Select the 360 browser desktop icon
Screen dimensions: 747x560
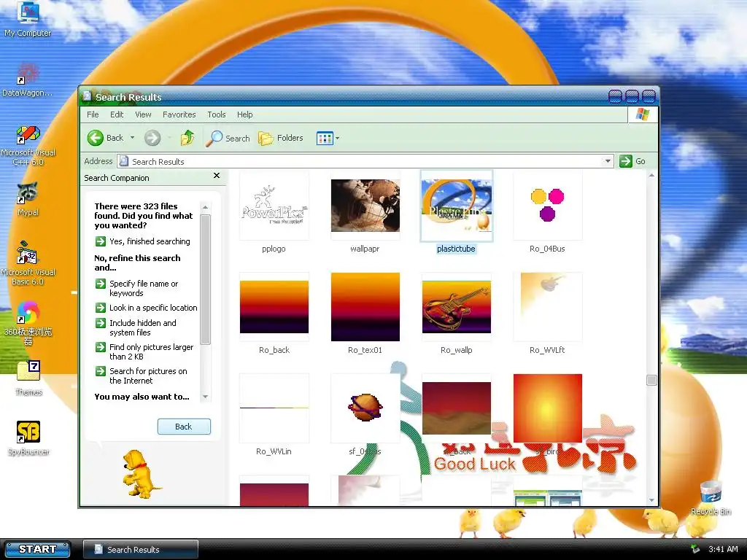pos(28,323)
